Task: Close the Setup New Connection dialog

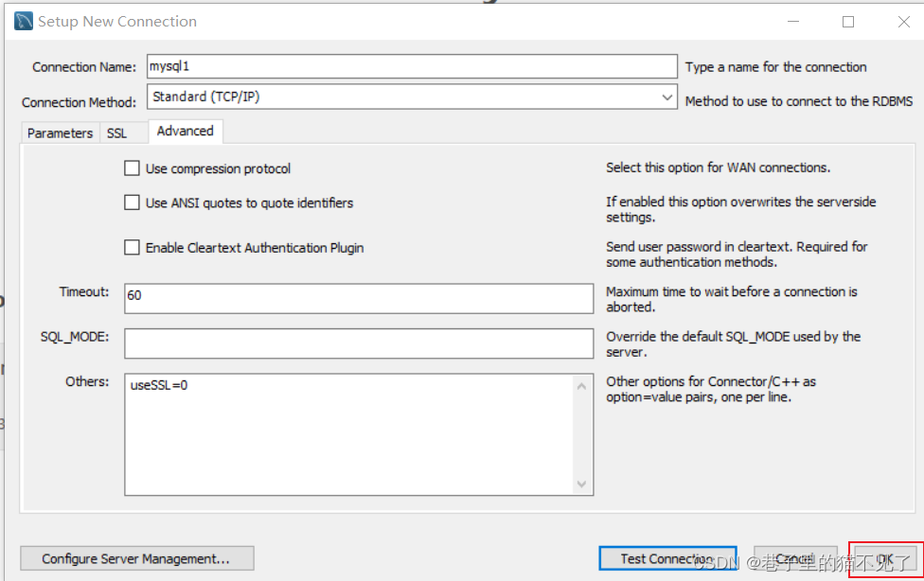Action: pyautogui.click(x=903, y=22)
